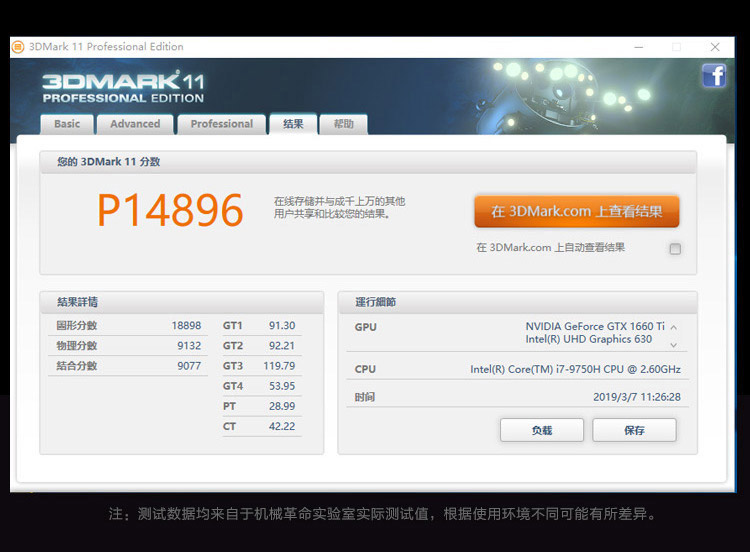Click NVIDIA GeForce GTX 1660 Ti entry
Viewport: 750px width, 552px height.
click(595, 326)
